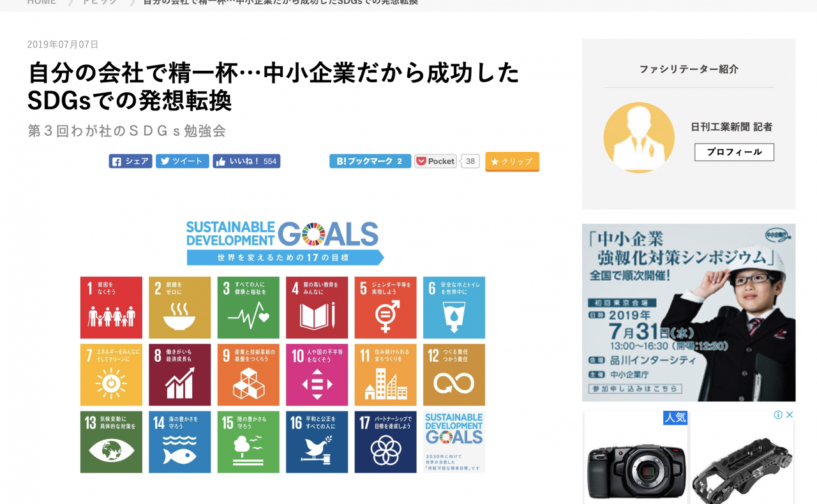Click SDG tile 8 economic growth chart
Screen dimensions: 817x504
(180, 375)
